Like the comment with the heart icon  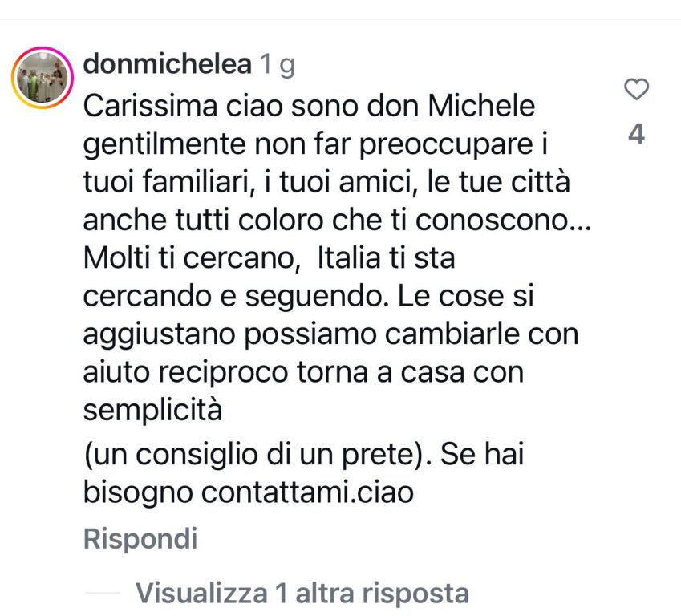tap(636, 90)
